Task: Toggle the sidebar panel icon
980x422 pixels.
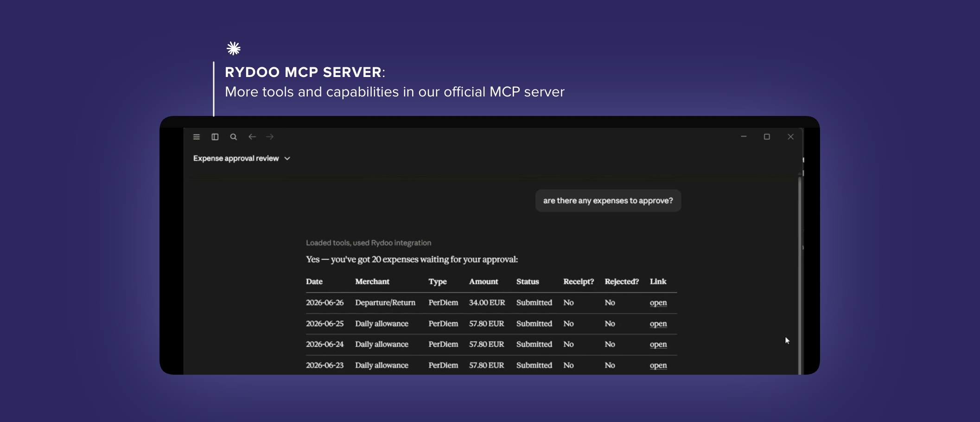Action: point(215,137)
